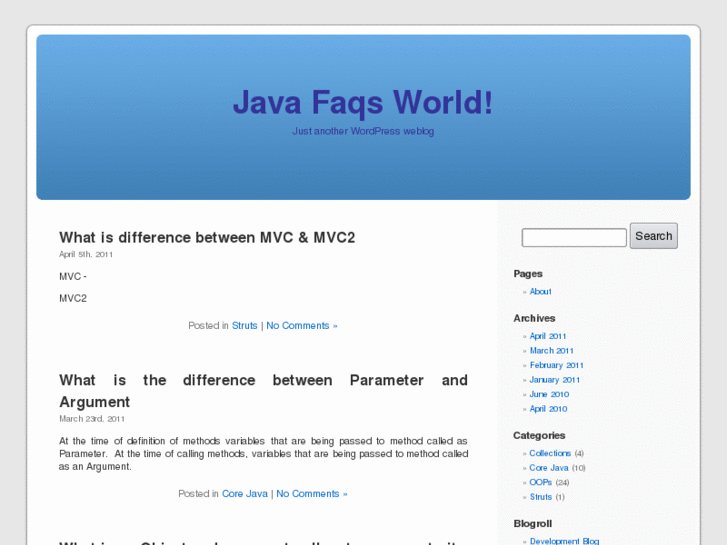Open the February 2011 archive
Image resolution: width=727 pixels, height=545 pixels.
[556, 365]
